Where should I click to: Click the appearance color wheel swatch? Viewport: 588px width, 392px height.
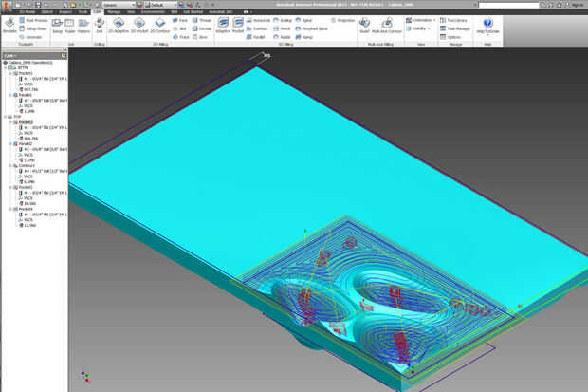click(x=139, y=5)
